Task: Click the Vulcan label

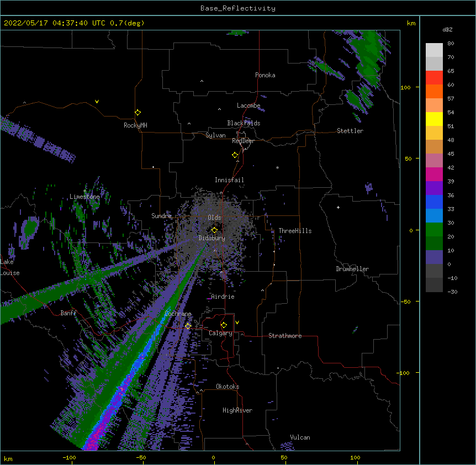Action: tap(300, 437)
